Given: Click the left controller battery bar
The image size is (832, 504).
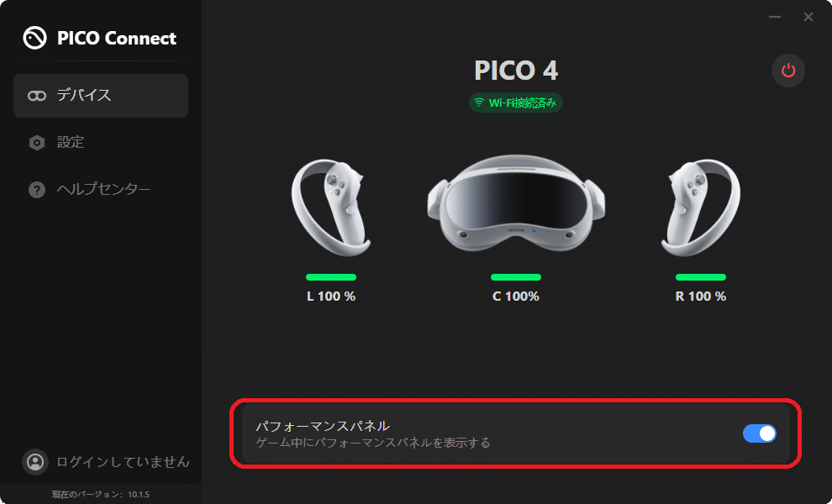Looking at the screenshot, I should point(331,277).
